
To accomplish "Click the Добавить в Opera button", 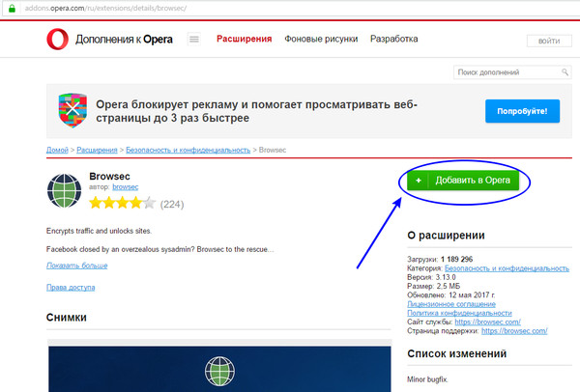I will [x=463, y=181].
